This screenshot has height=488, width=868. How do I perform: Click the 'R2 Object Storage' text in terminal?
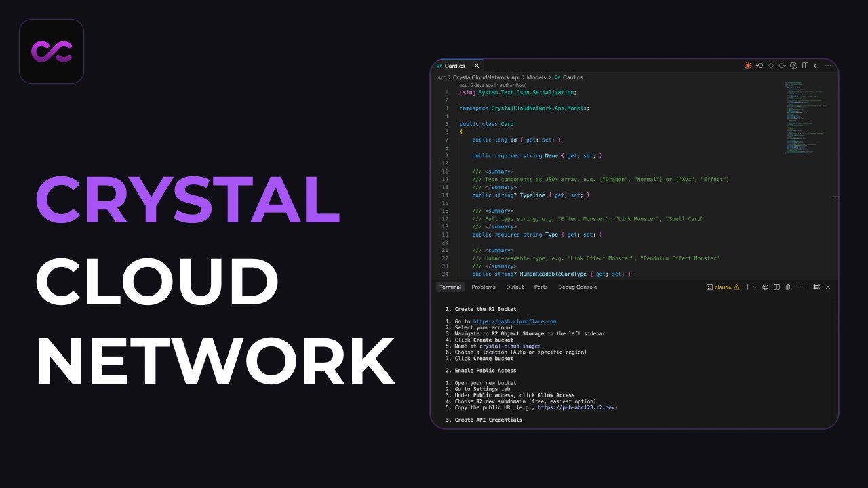[x=517, y=334]
